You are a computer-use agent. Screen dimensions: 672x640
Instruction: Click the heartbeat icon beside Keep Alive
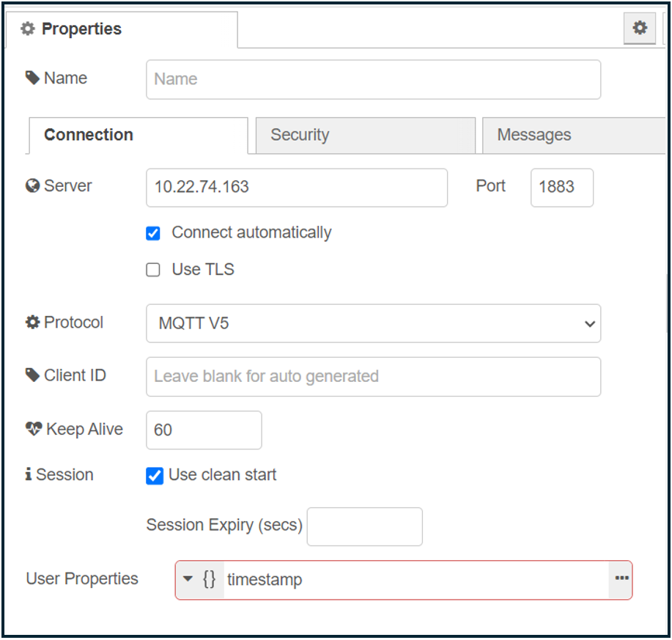pos(34,430)
